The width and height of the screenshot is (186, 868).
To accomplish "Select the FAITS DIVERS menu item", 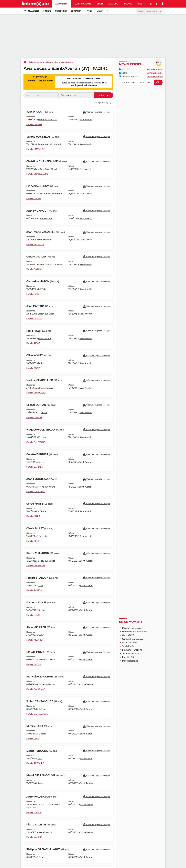I will click(x=61, y=11).
